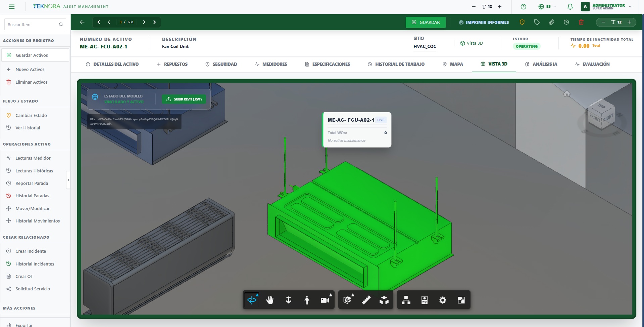Open the Camera interactions tool
The image size is (644, 327).
click(325, 300)
